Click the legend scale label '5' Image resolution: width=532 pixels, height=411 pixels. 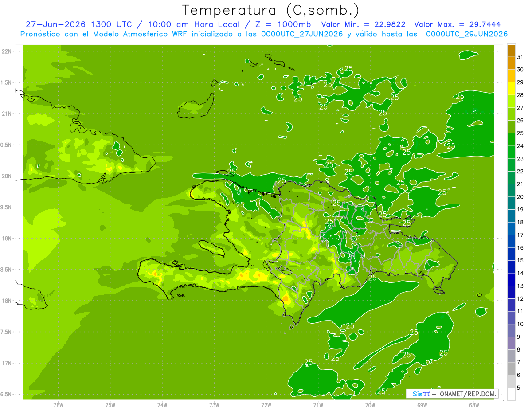point(519,388)
